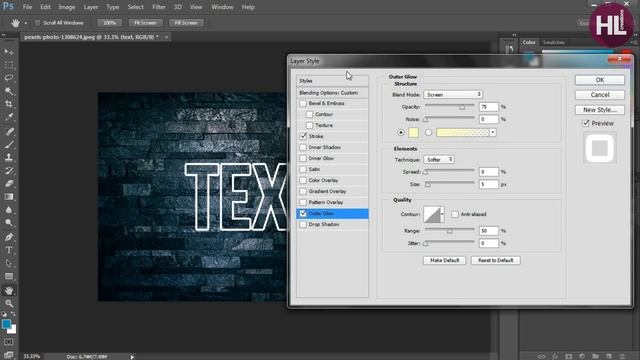Select the gradient glow radio button
This screenshot has width=640, height=360.
pyautogui.click(x=428, y=133)
